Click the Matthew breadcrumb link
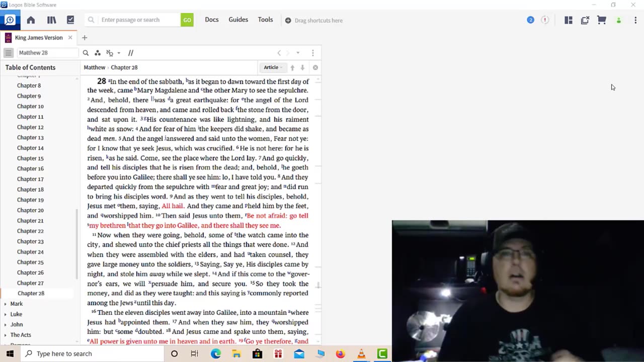Screen dimensions: 644x362 (94, 67)
